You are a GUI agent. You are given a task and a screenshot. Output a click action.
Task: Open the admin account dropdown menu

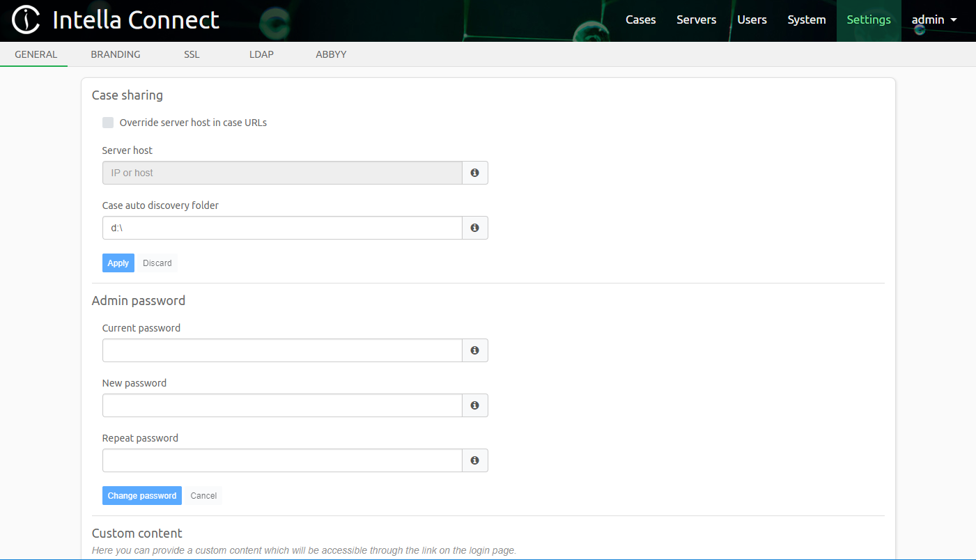click(934, 20)
